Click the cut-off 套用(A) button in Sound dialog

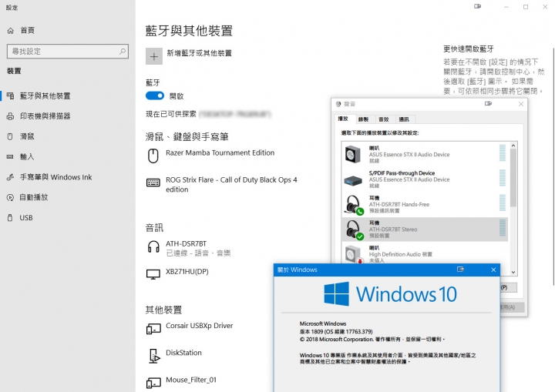512,307
